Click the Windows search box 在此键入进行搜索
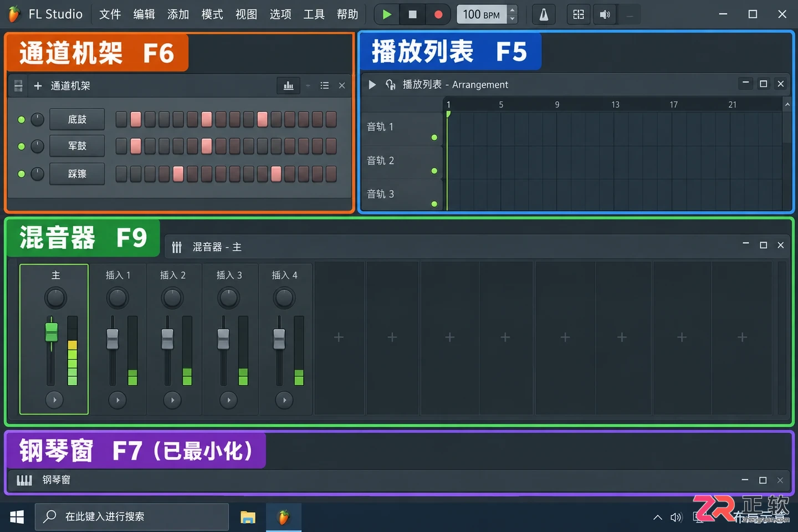Screen dimensions: 798x532 [132, 517]
